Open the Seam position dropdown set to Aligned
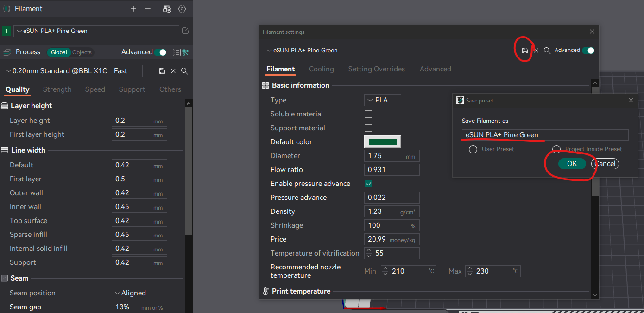 (x=139, y=293)
